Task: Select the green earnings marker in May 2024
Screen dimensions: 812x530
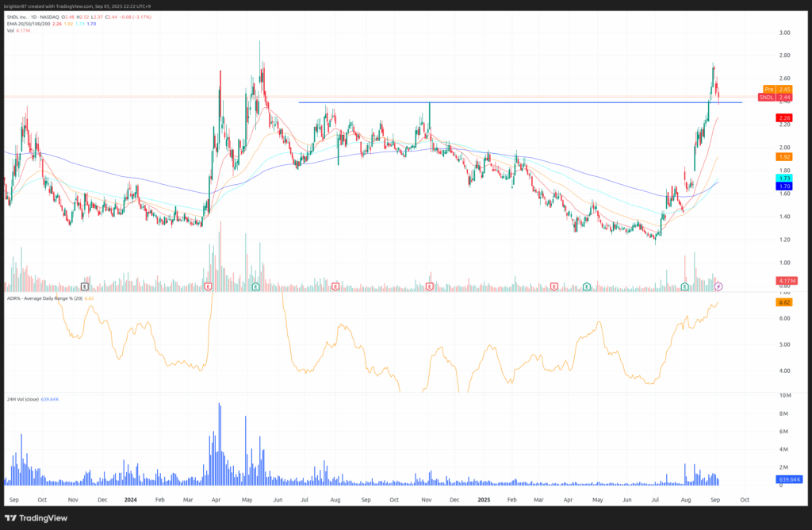Action: pyautogui.click(x=255, y=286)
